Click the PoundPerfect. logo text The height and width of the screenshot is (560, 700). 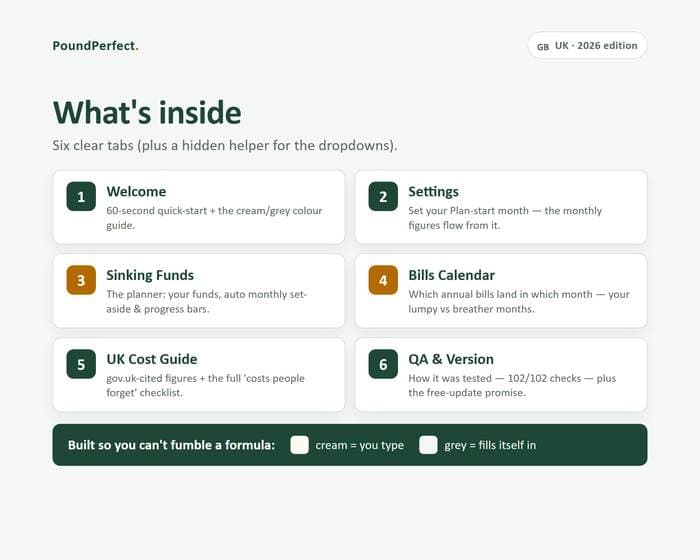96,46
